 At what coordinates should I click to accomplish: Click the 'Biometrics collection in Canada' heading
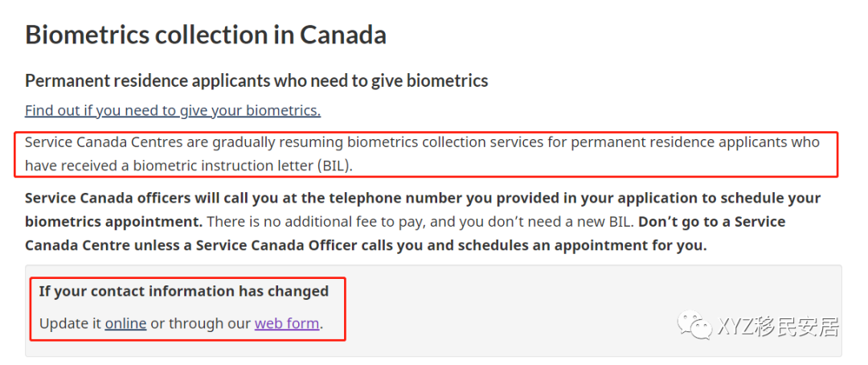pyautogui.click(x=206, y=35)
